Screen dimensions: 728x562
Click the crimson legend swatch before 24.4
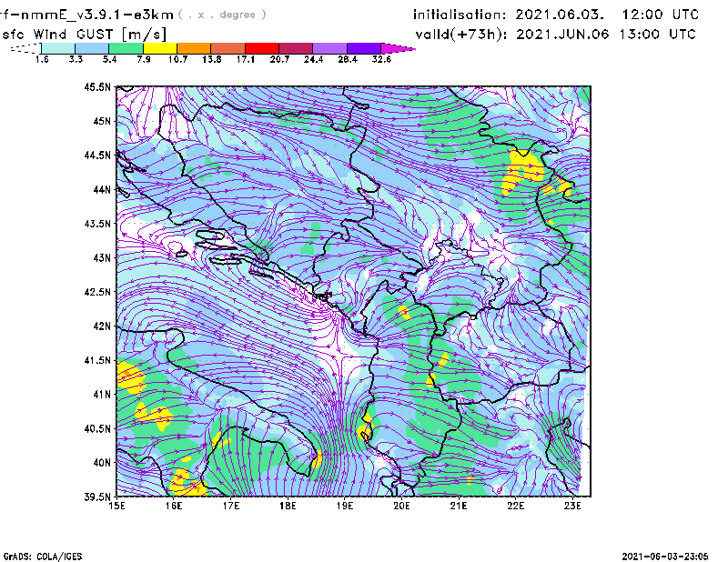click(296, 48)
